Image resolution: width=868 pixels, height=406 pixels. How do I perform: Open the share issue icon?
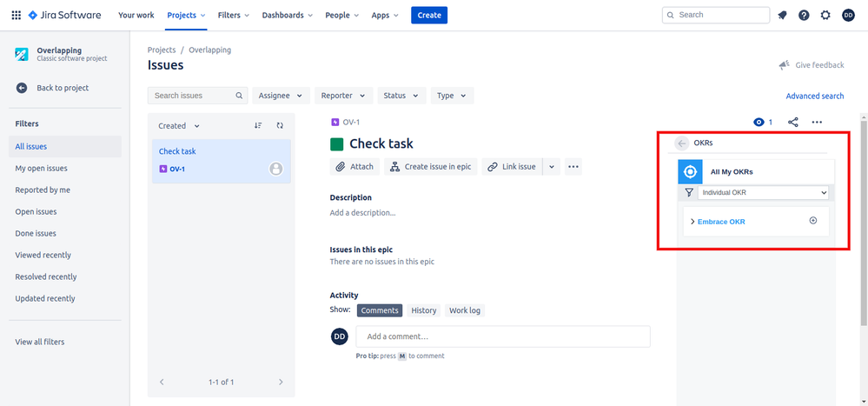point(792,122)
